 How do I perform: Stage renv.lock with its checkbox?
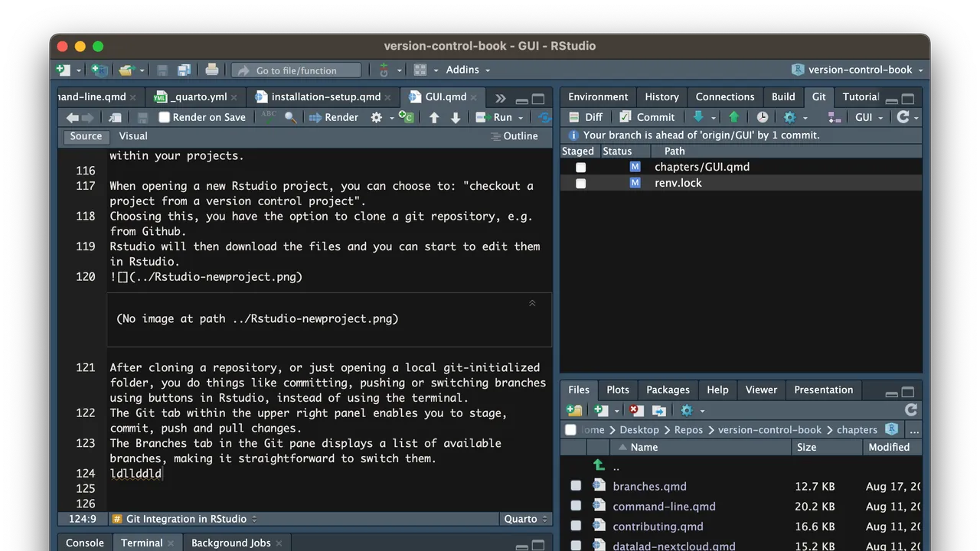tap(581, 183)
